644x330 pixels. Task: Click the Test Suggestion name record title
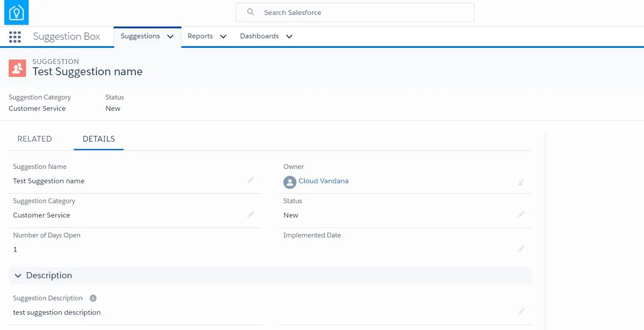coord(87,71)
